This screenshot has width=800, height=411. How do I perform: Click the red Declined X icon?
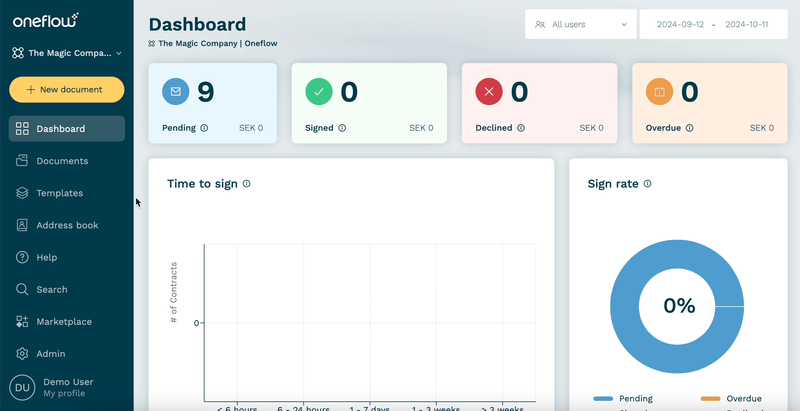pos(489,91)
